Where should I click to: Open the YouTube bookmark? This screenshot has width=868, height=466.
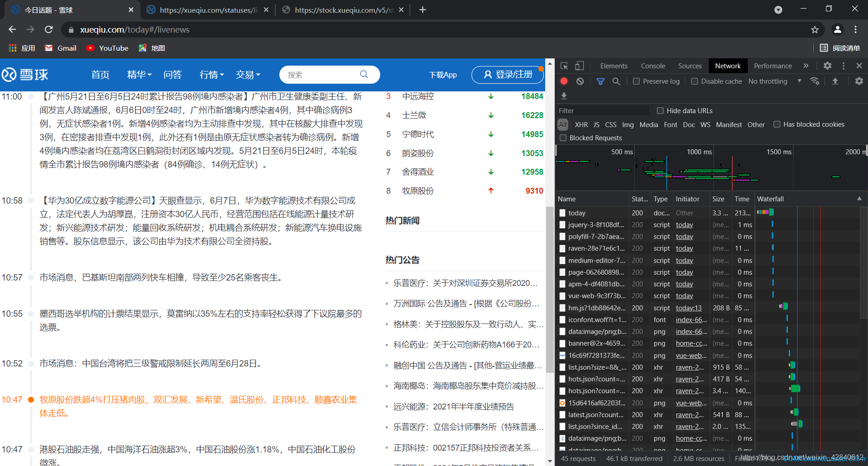pyautogui.click(x=108, y=48)
